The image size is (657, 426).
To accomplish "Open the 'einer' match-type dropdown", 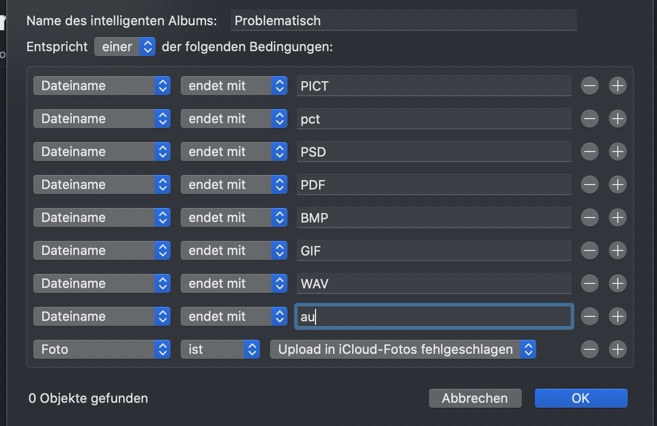I will [125, 47].
